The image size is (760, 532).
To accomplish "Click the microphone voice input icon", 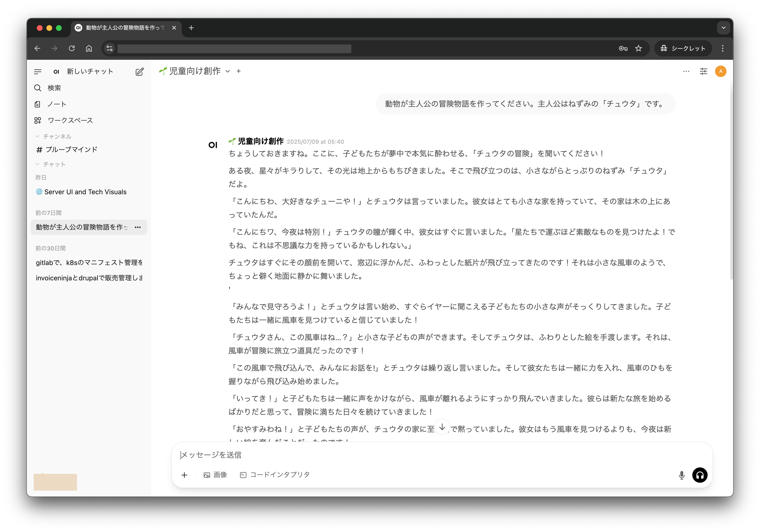I will (x=682, y=475).
